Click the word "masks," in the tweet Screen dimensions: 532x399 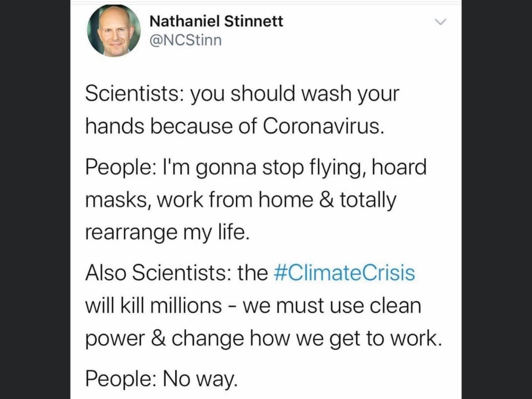(x=116, y=199)
